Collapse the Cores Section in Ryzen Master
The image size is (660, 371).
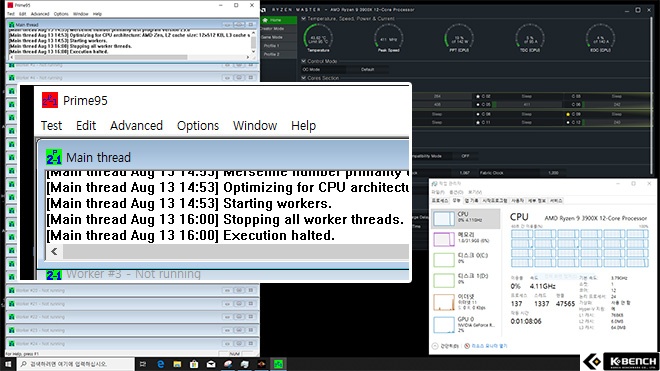(303, 78)
